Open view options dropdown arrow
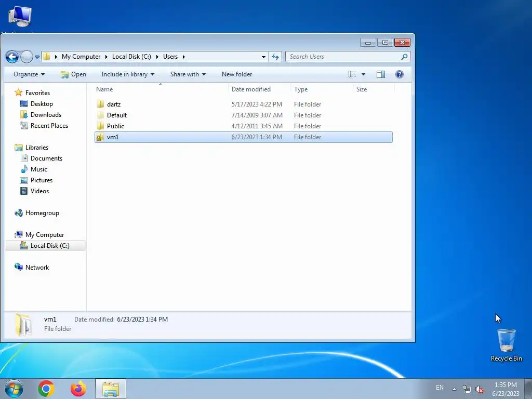Image resolution: width=532 pixels, height=399 pixels. coord(363,74)
